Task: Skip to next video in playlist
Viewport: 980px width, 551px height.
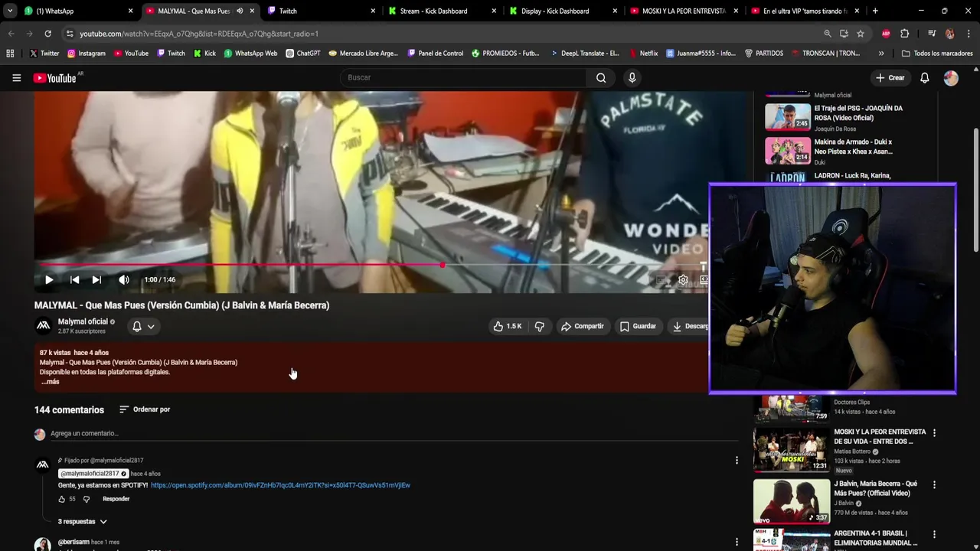Action: [96, 279]
